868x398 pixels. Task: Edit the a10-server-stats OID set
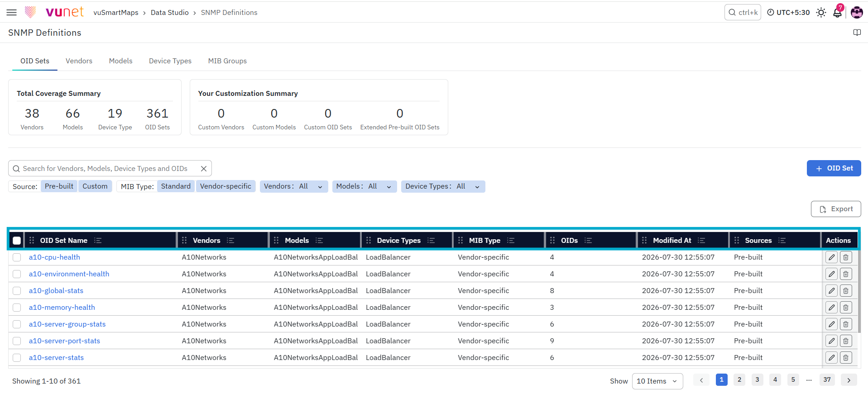(831, 358)
